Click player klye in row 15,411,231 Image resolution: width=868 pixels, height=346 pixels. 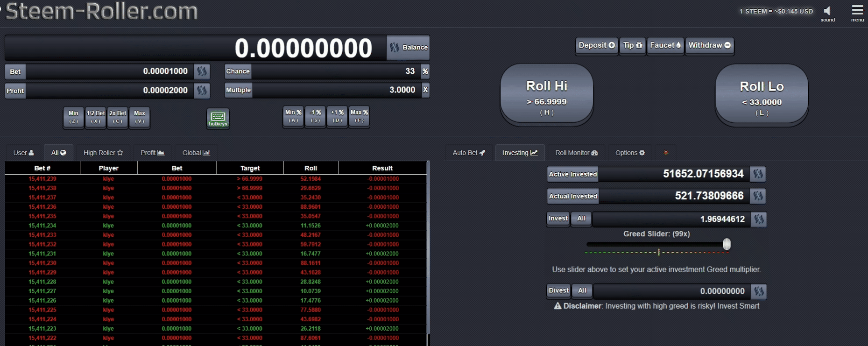click(108, 254)
